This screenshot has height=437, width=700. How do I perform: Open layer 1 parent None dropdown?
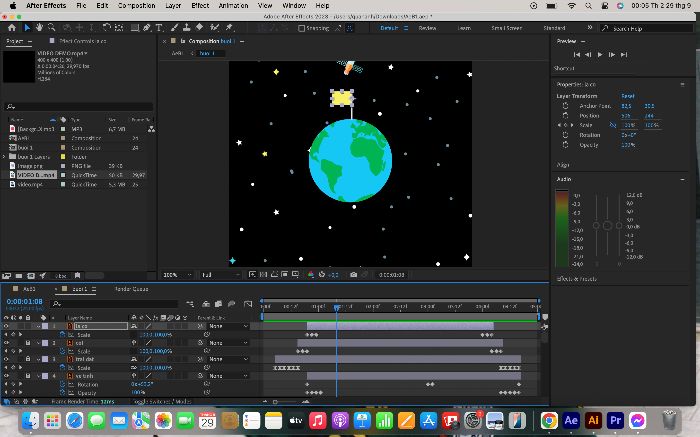[x=228, y=326]
